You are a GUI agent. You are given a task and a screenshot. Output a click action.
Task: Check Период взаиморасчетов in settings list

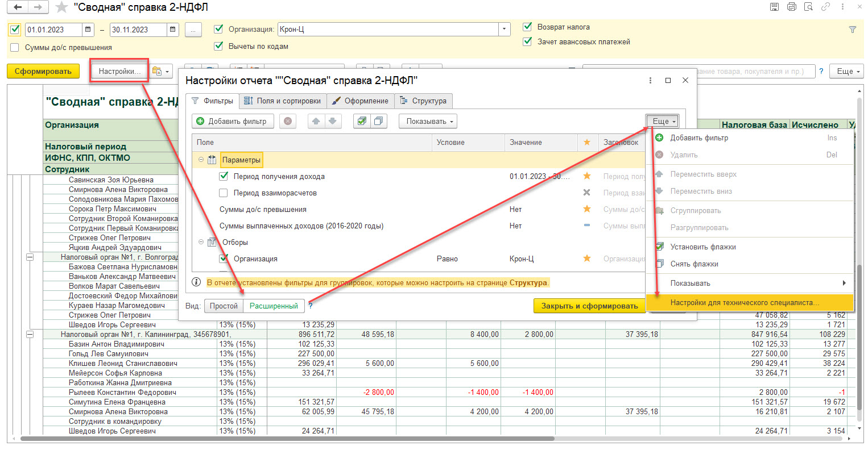pos(224,193)
